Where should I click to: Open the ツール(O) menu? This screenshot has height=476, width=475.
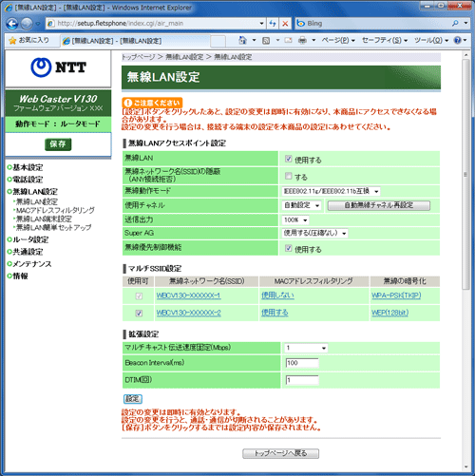[431, 40]
